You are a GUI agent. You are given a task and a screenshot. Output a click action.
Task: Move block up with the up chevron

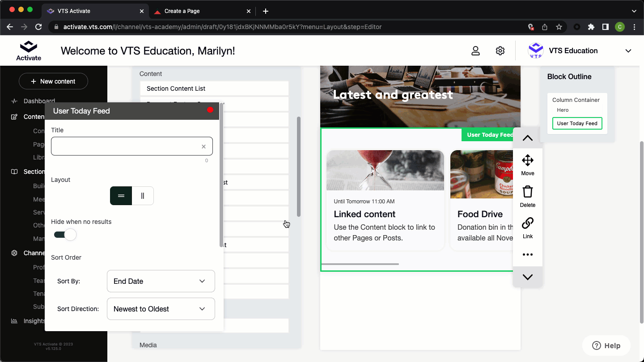(x=528, y=138)
